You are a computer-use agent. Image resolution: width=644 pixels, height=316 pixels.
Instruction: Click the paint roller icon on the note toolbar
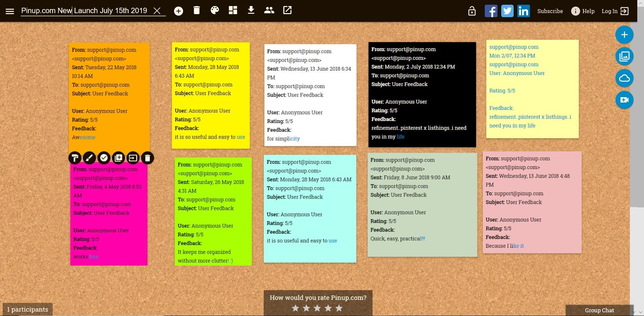(75, 158)
